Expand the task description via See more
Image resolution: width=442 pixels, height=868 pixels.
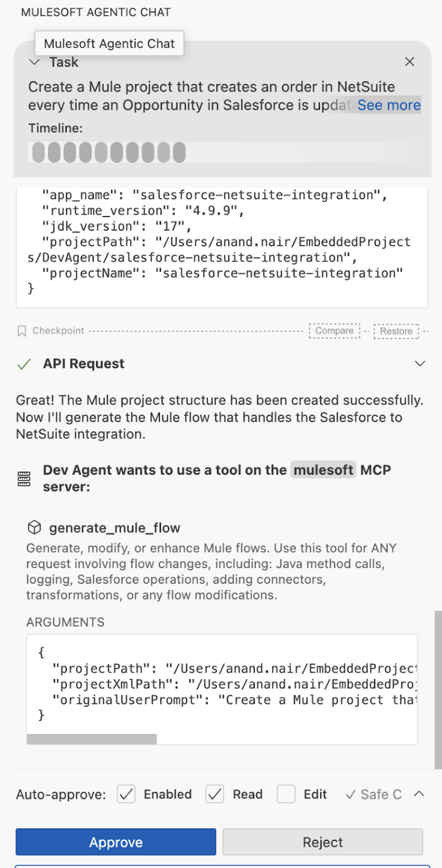[388, 105]
